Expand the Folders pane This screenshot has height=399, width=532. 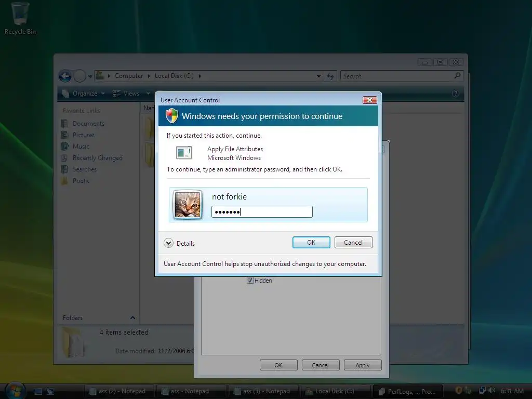(x=132, y=317)
